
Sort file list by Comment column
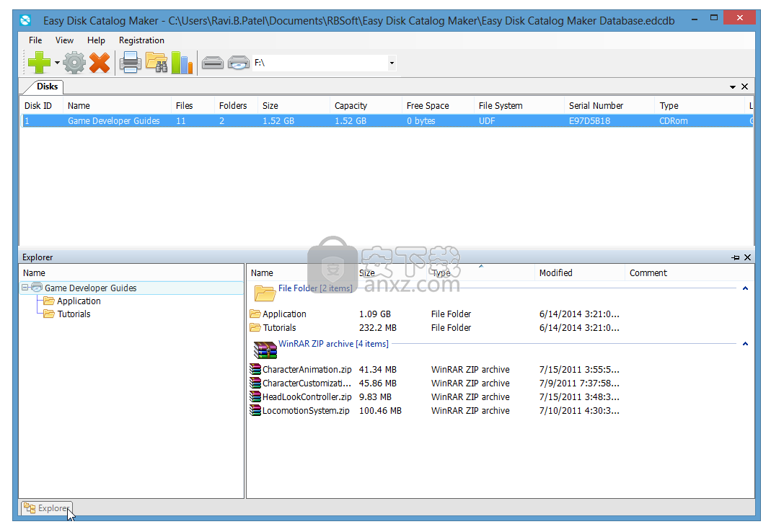pyautogui.click(x=648, y=273)
